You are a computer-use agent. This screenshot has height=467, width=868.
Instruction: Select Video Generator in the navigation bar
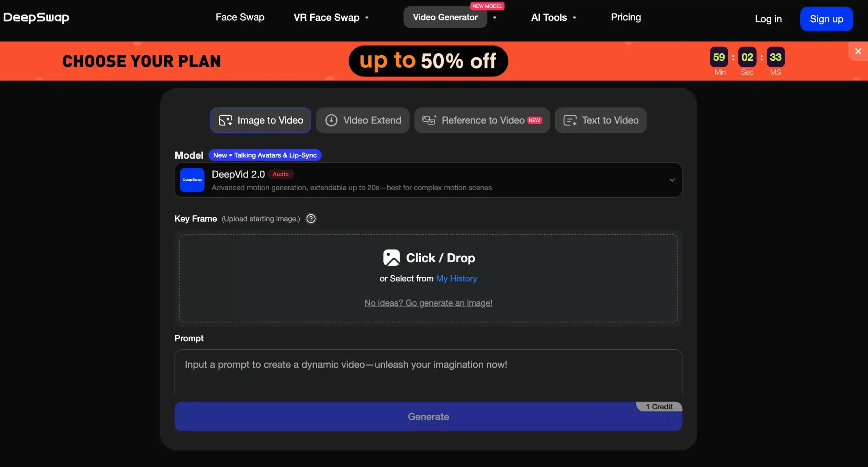pos(445,17)
